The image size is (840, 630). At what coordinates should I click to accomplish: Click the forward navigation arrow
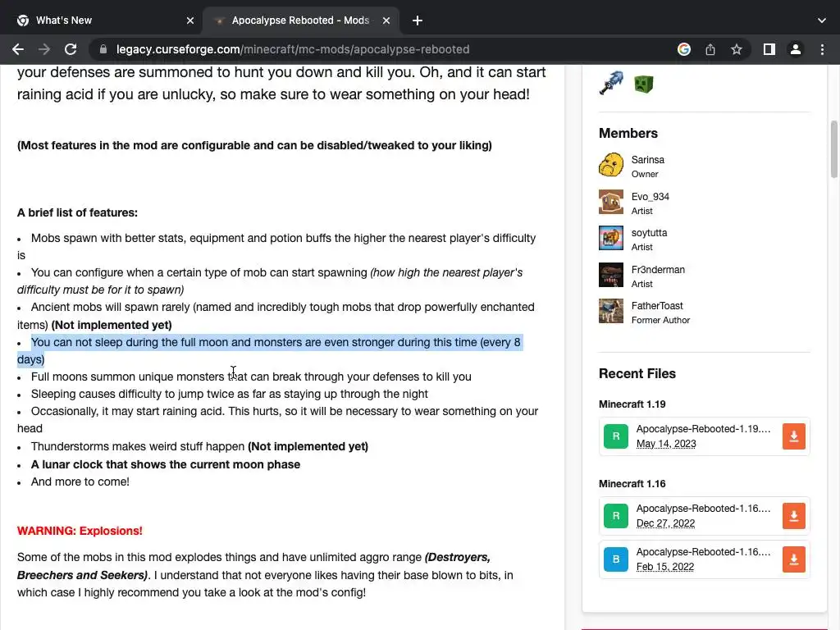tap(44, 49)
